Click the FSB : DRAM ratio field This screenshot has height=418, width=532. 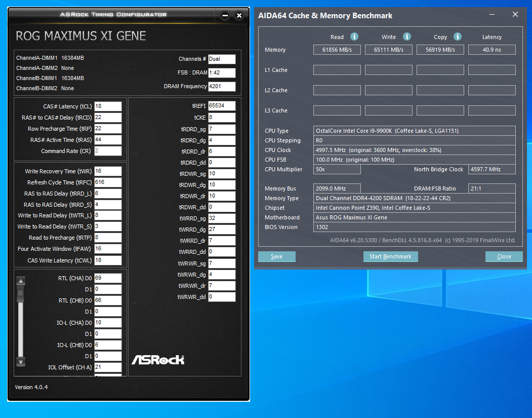(x=222, y=72)
